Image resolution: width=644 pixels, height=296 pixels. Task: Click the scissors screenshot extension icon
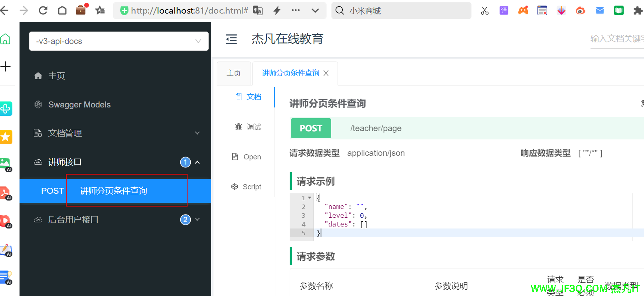click(x=485, y=11)
